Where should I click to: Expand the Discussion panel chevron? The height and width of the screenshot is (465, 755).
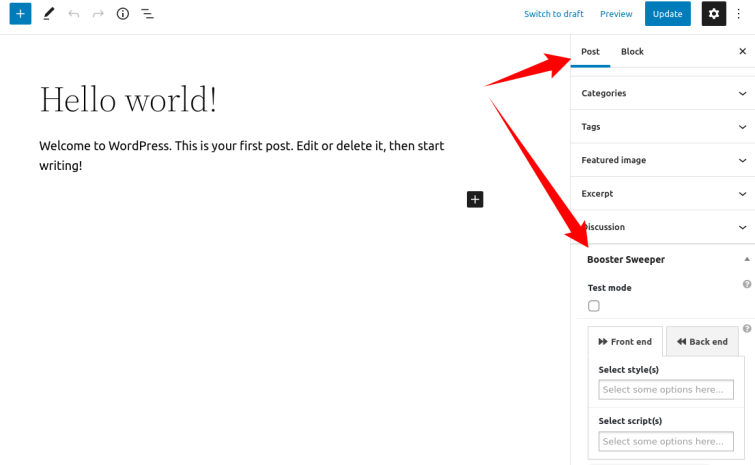coord(742,227)
